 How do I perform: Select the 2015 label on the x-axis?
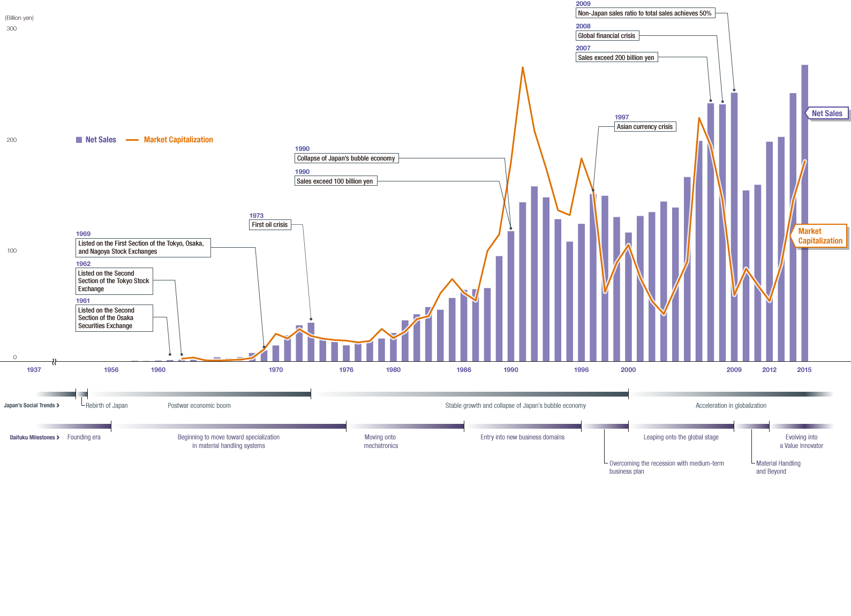click(x=804, y=370)
